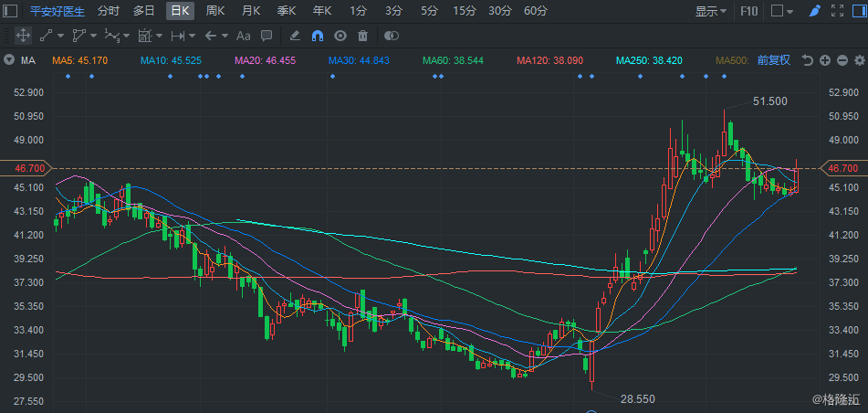Viewport: 868px width, 413px height.
Task: Click the 前复权 adjustment button
Action: [774, 60]
